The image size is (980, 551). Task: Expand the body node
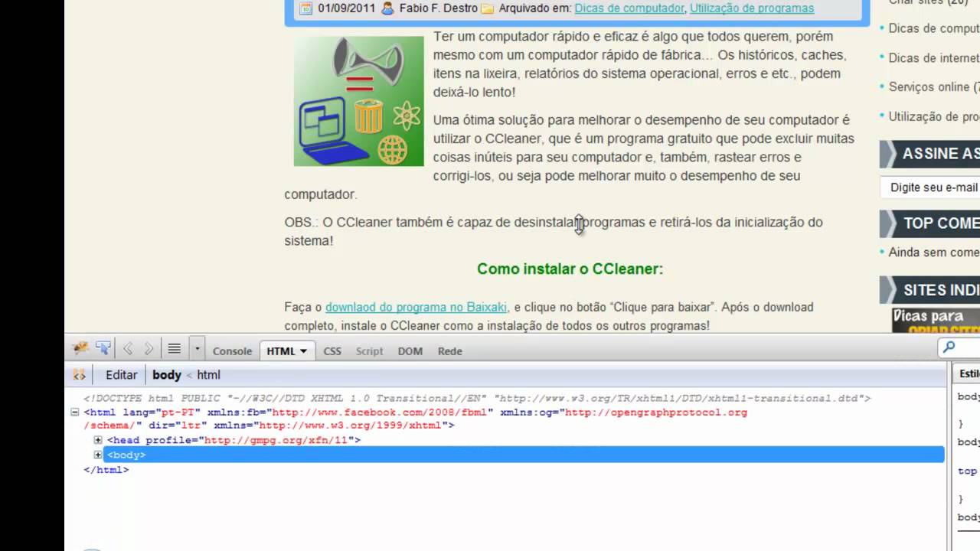coord(98,455)
